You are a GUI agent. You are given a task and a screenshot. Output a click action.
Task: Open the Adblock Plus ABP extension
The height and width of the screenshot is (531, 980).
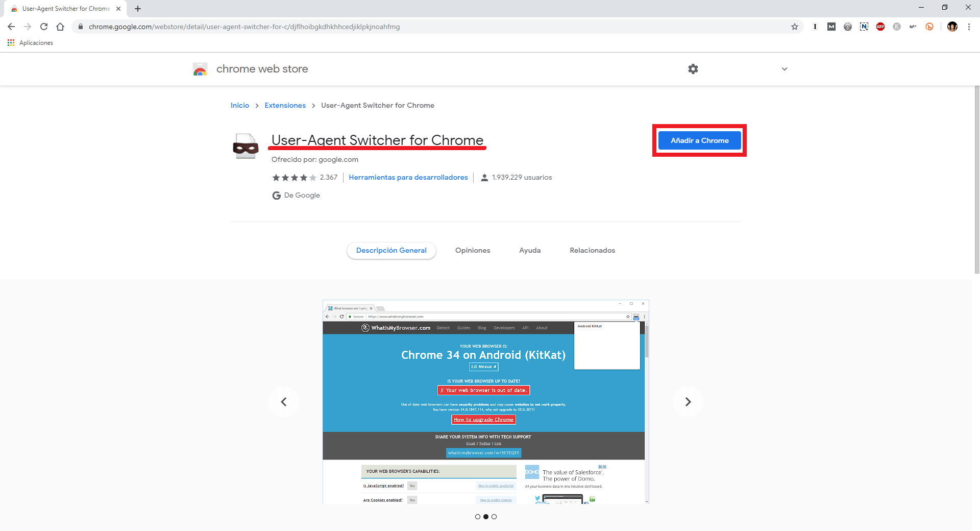click(x=880, y=27)
